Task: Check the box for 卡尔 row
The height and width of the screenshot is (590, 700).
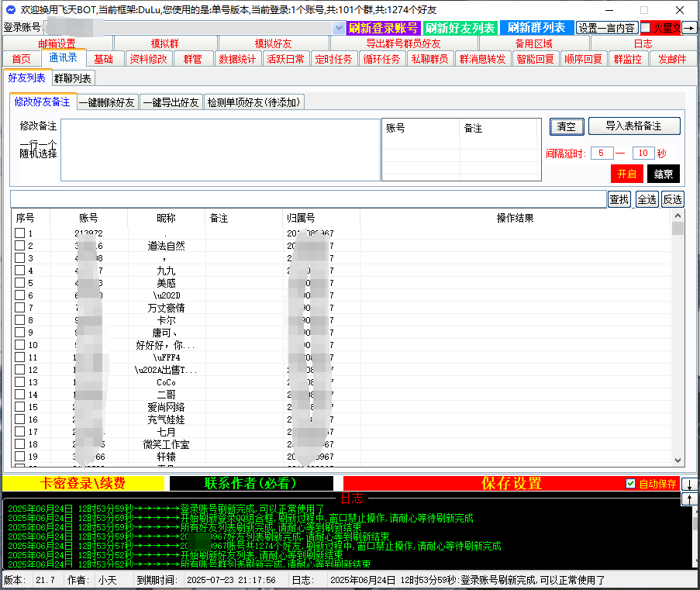Action: [19, 319]
